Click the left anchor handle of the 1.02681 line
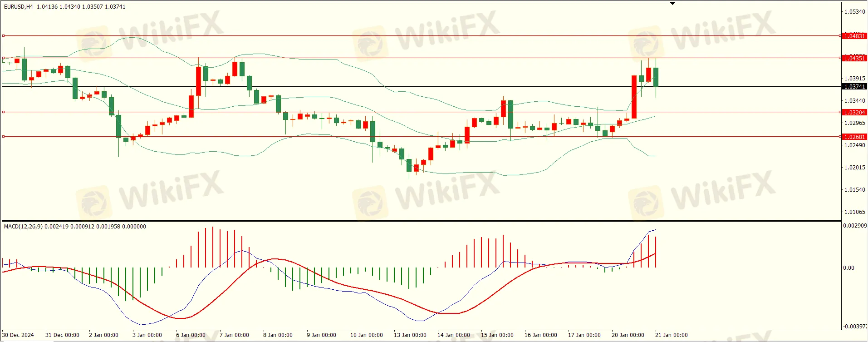The height and width of the screenshot is (342, 868). pos(3,136)
